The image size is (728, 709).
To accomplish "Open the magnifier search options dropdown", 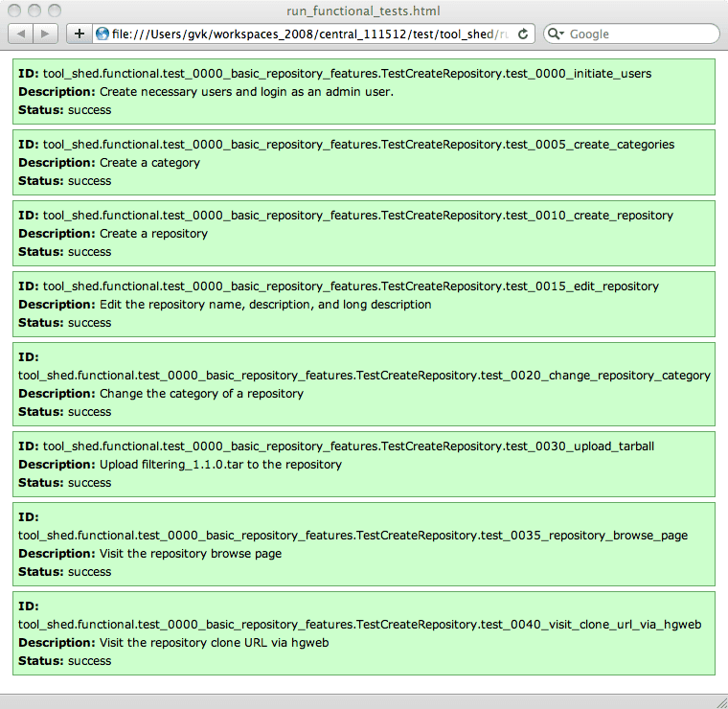I will pos(556,34).
